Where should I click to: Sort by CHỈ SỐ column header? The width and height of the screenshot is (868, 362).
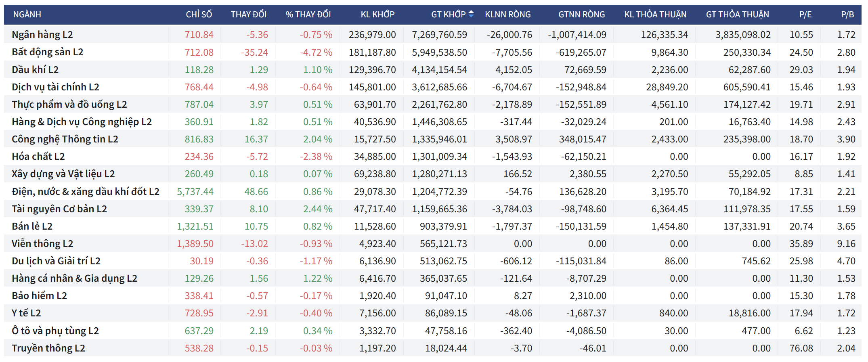(199, 15)
